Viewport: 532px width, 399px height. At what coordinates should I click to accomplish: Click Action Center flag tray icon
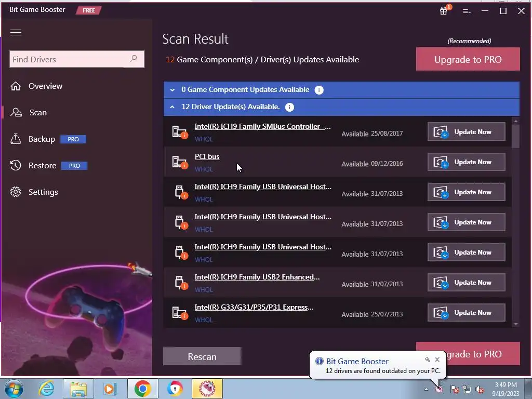(455, 390)
